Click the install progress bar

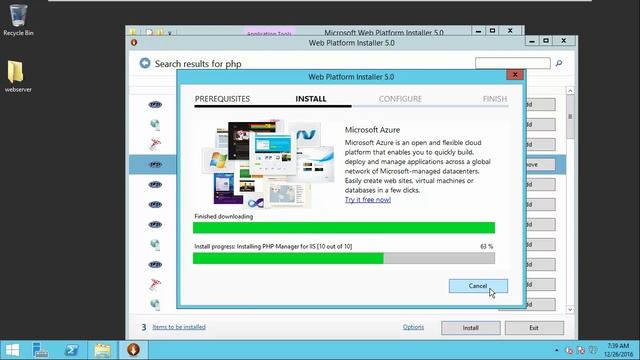(344, 258)
